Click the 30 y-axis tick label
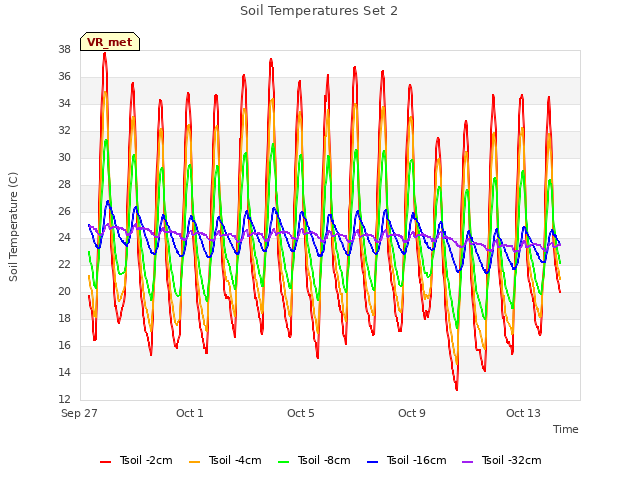640x480 pixels. coord(64,158)
